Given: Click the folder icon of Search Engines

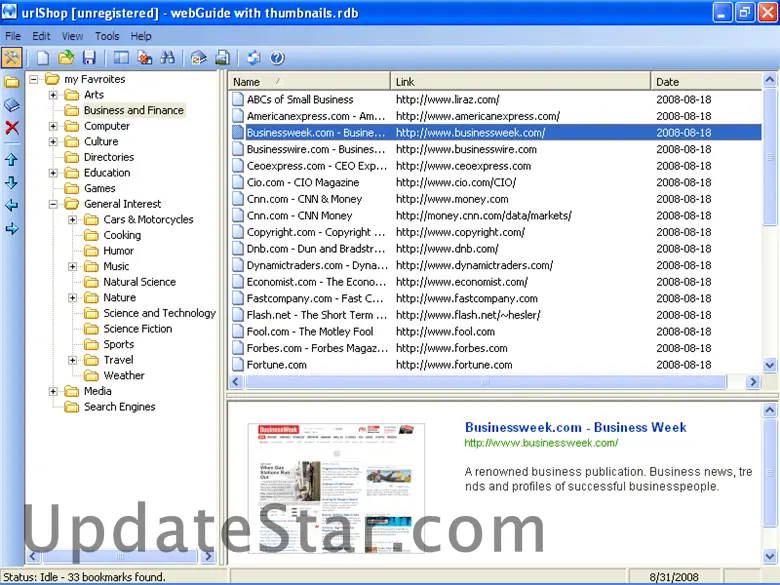Looking at the screenshot, I should (72, 407).
